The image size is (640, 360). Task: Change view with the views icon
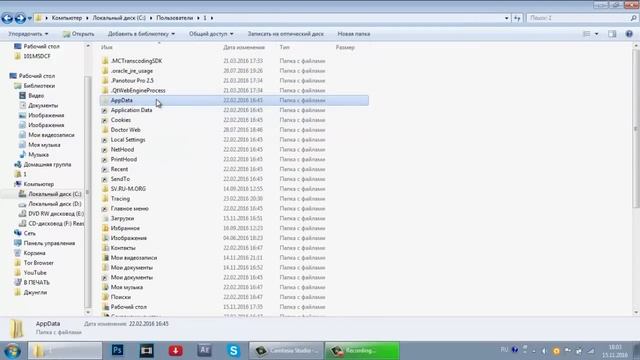click(x=587, y=34)
